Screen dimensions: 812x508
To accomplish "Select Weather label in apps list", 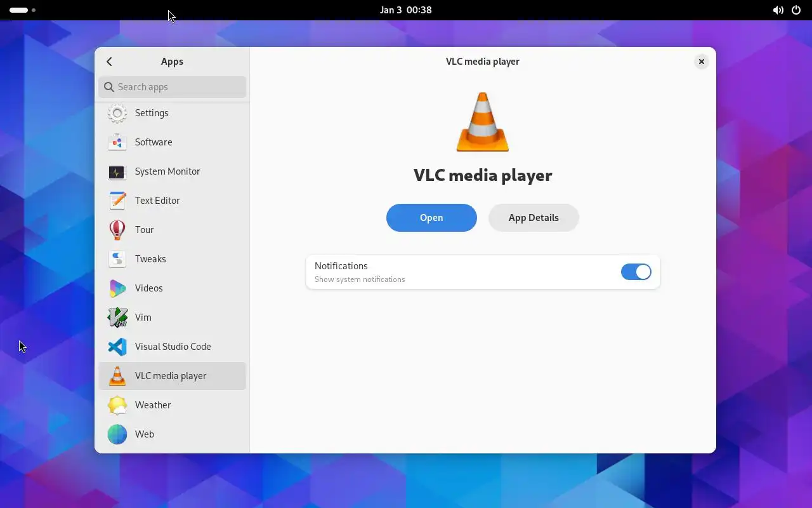I will [x=153, y=405].
